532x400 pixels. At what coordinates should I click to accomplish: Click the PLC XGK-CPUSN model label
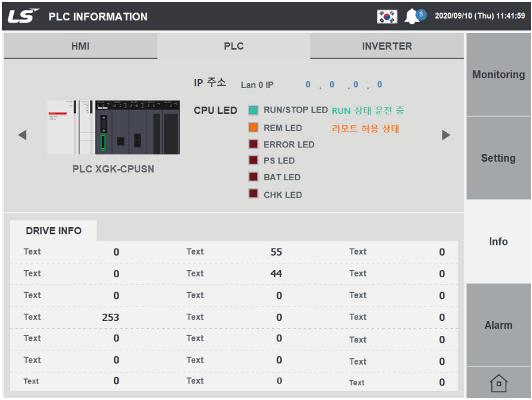click(113, 169)
